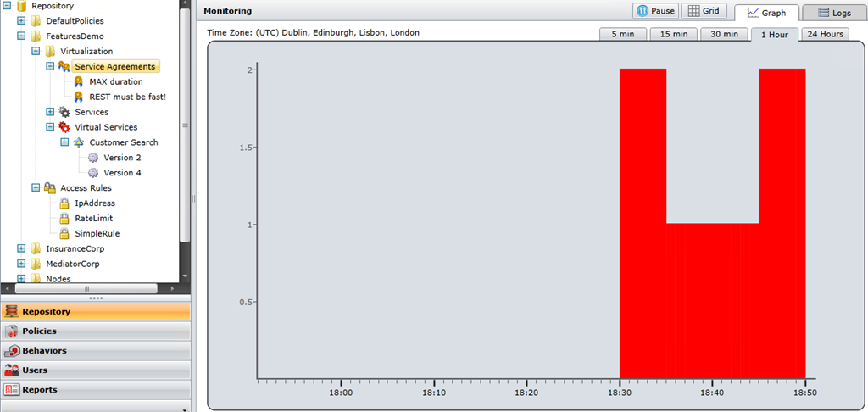Click the Access Rules padlock icon
Screen dimensions: 868x412
(x=50, y=188)
